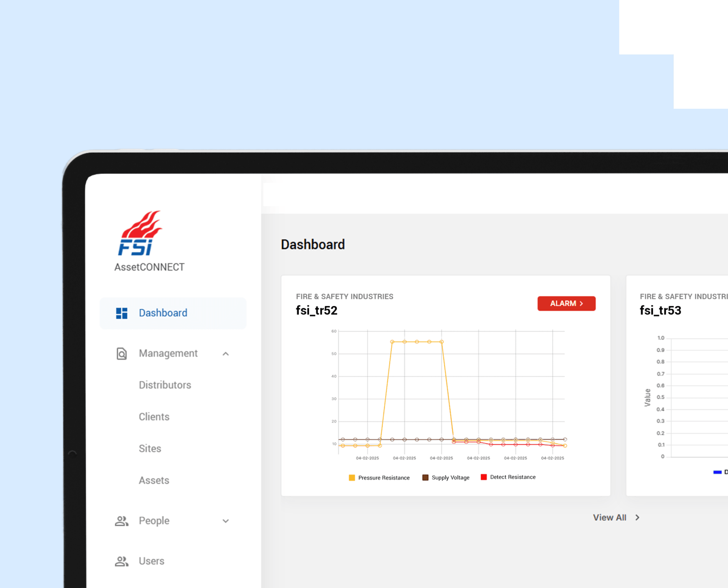Open the Clients menu item
Viewport: 728px width, 588px height.
[154, 417]
